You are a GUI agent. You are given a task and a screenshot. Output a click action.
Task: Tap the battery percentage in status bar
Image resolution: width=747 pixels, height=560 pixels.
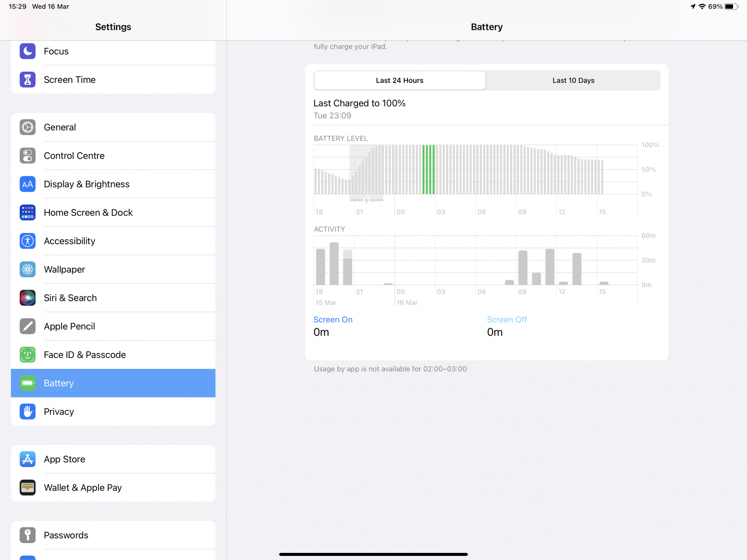[x=715, y=7]
